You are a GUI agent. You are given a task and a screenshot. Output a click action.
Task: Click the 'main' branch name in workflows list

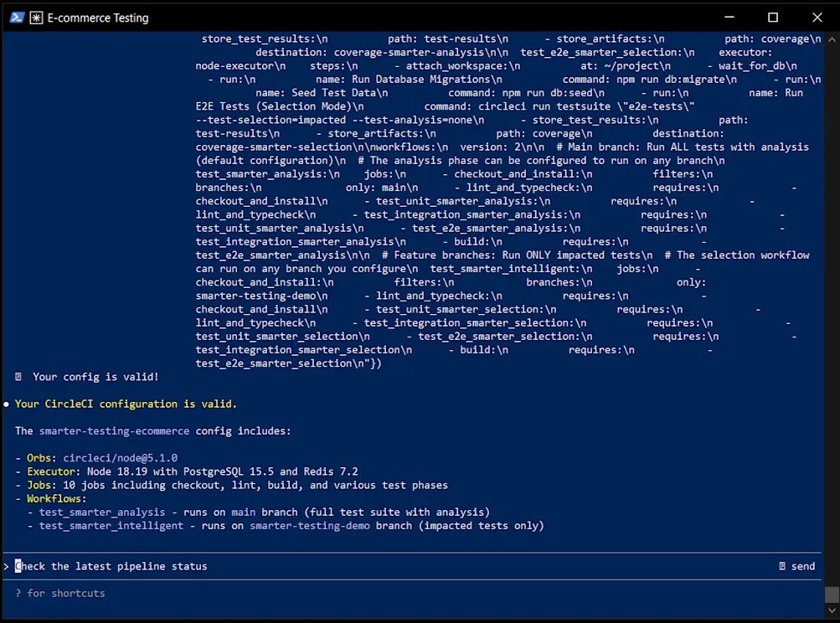pyautogui.click(x=243, y=512)
